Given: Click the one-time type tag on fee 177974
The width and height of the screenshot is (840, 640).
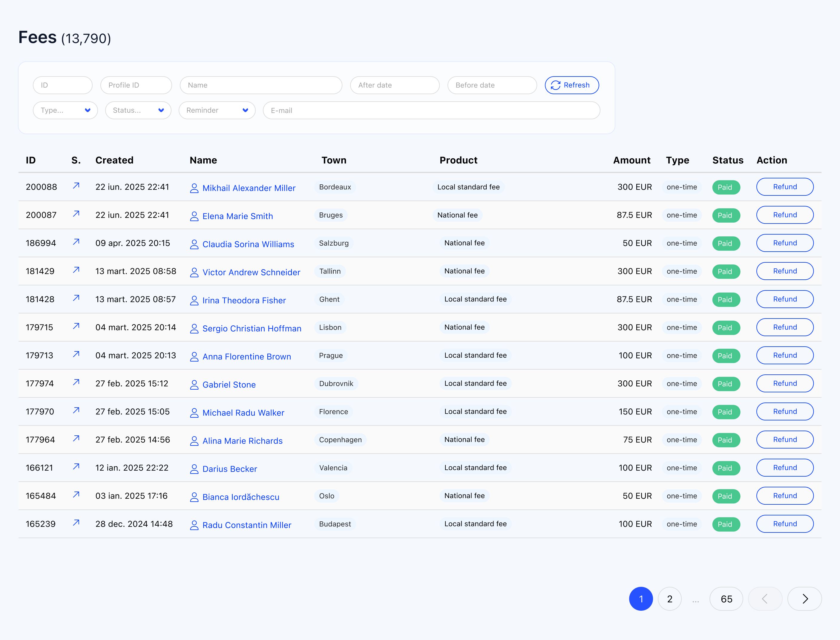Looking at the screenshot, I should [x=682, y=384].
